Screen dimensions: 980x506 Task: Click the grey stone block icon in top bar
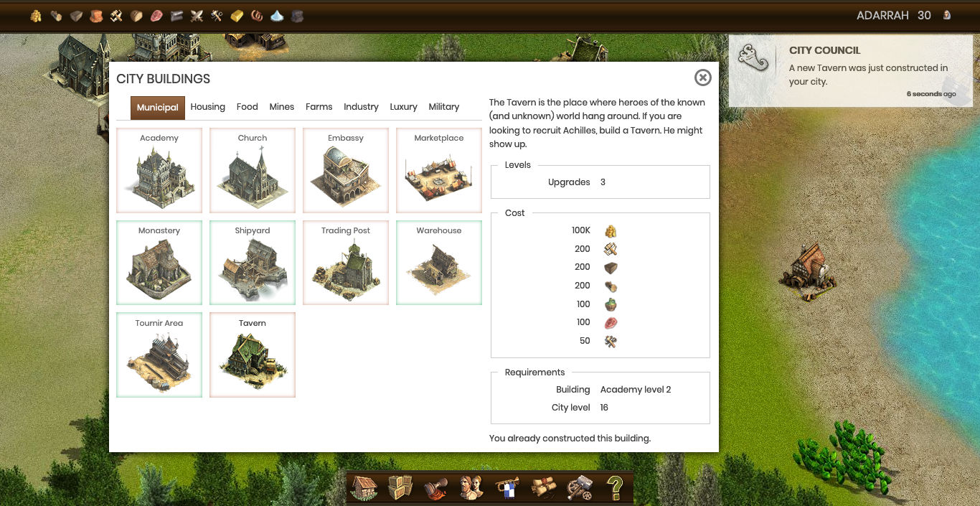(76, 16)
